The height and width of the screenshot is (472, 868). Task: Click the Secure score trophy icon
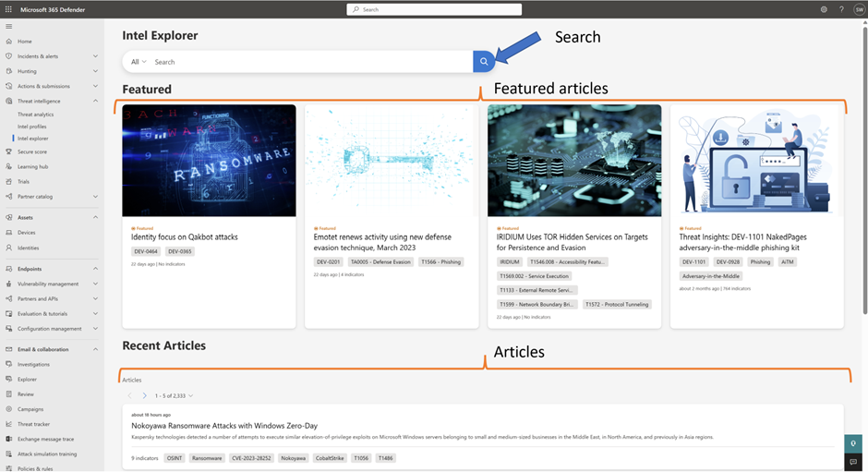click(x=9, y=151)
